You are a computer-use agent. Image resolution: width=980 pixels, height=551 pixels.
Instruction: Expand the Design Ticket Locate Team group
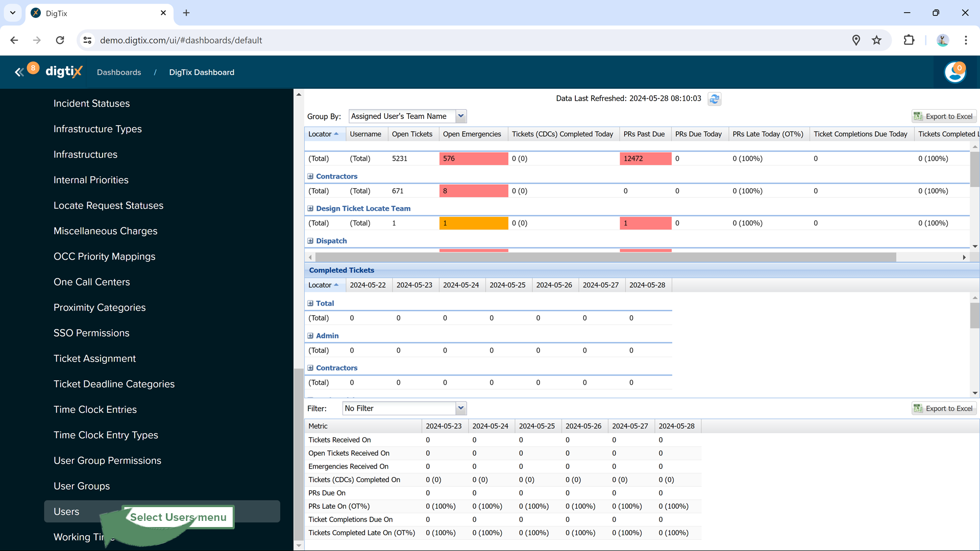pos(310,209)
